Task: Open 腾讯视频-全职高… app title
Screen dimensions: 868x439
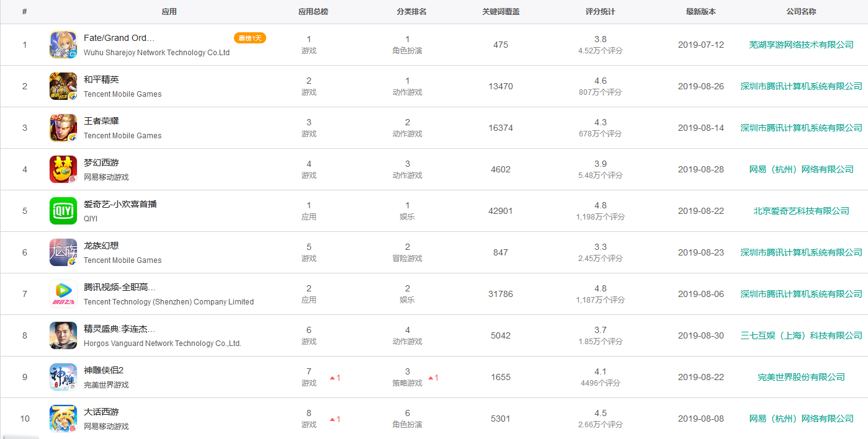Action: (x=120, y=287)
